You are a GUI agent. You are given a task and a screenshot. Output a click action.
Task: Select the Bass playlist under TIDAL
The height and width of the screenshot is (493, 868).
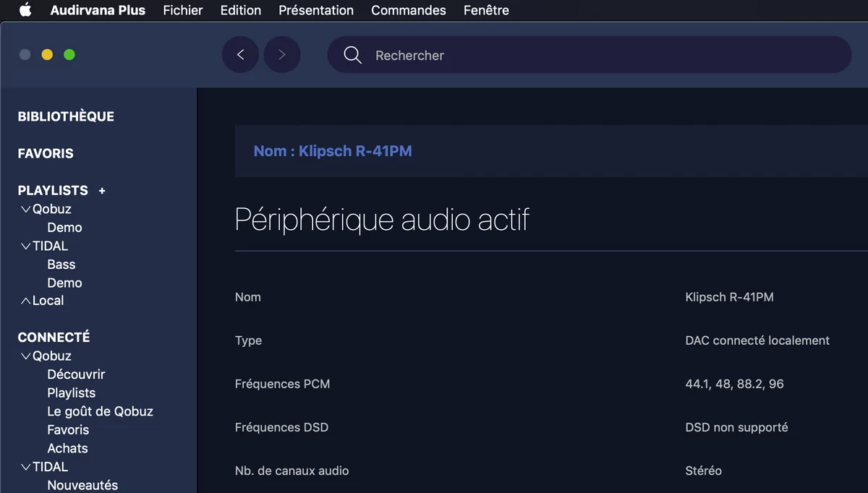[61, 265]
